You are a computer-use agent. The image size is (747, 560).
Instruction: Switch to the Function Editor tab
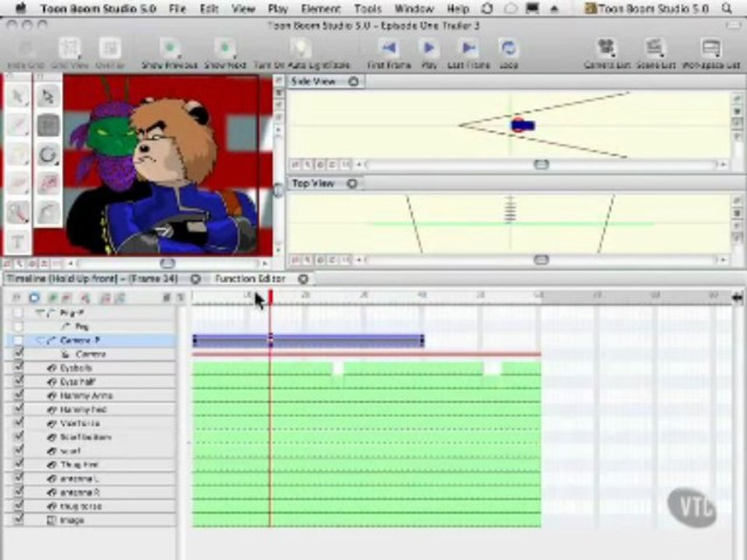(250, 279)
